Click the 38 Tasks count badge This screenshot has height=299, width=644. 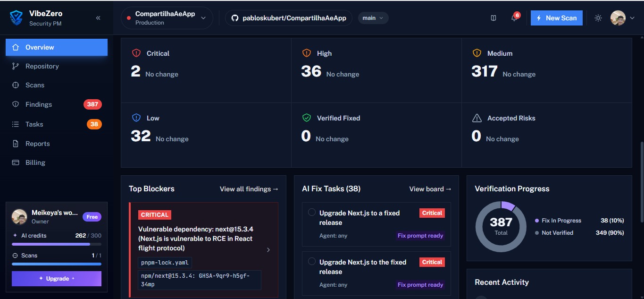94,124
